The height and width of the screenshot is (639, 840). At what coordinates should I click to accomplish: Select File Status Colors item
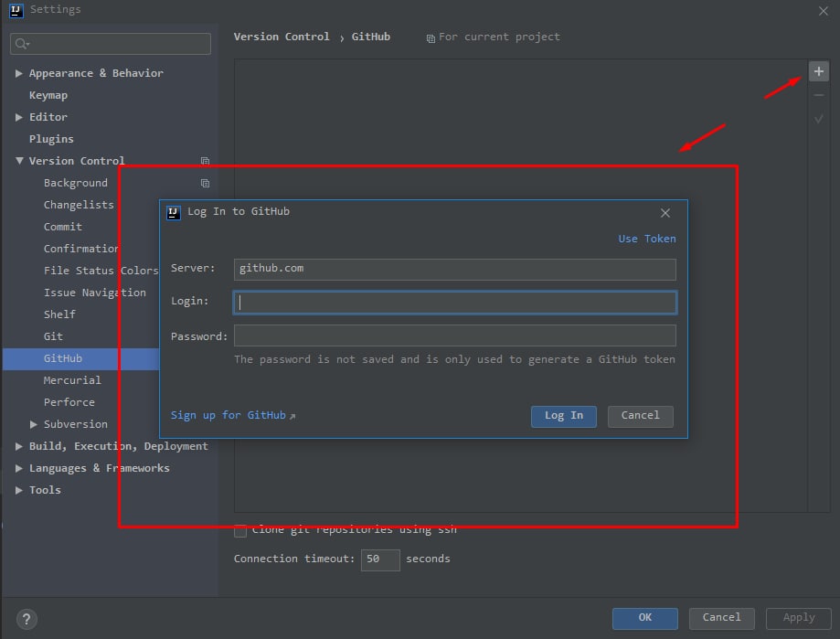(x=101, y=271)
